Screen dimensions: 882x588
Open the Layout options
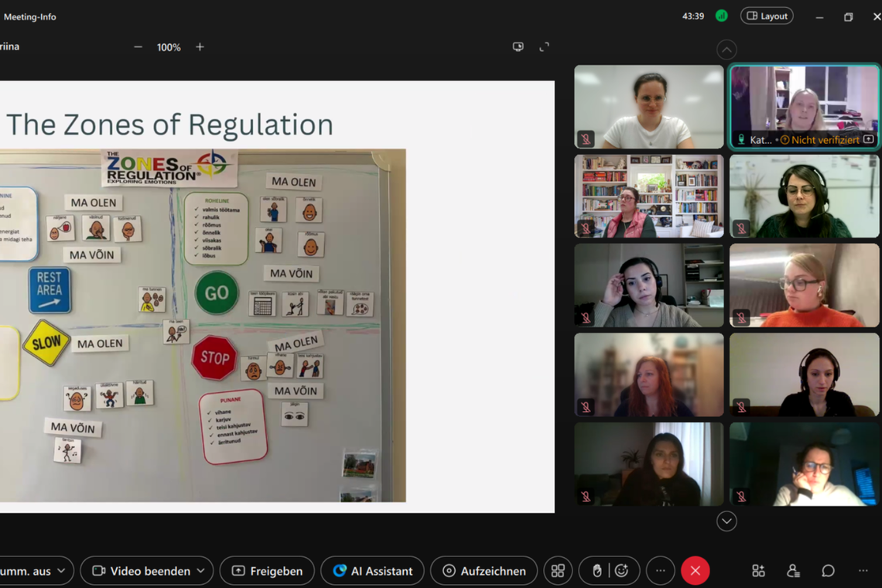(767, 16)
